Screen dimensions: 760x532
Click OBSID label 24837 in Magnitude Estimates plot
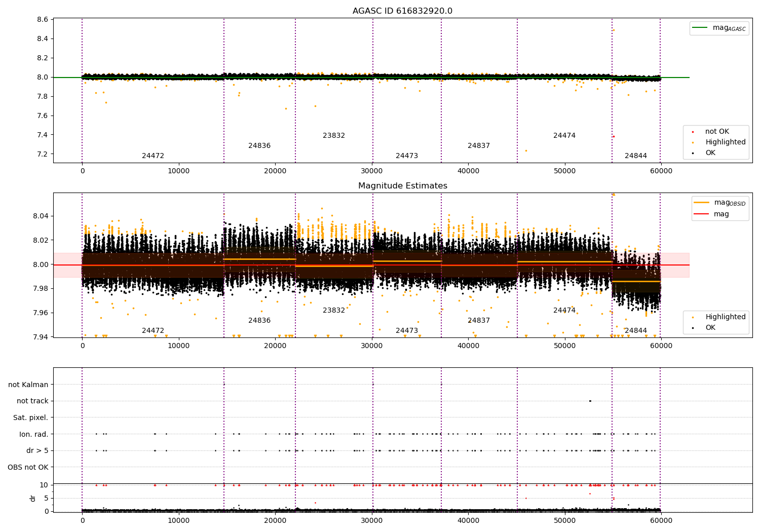479,321
